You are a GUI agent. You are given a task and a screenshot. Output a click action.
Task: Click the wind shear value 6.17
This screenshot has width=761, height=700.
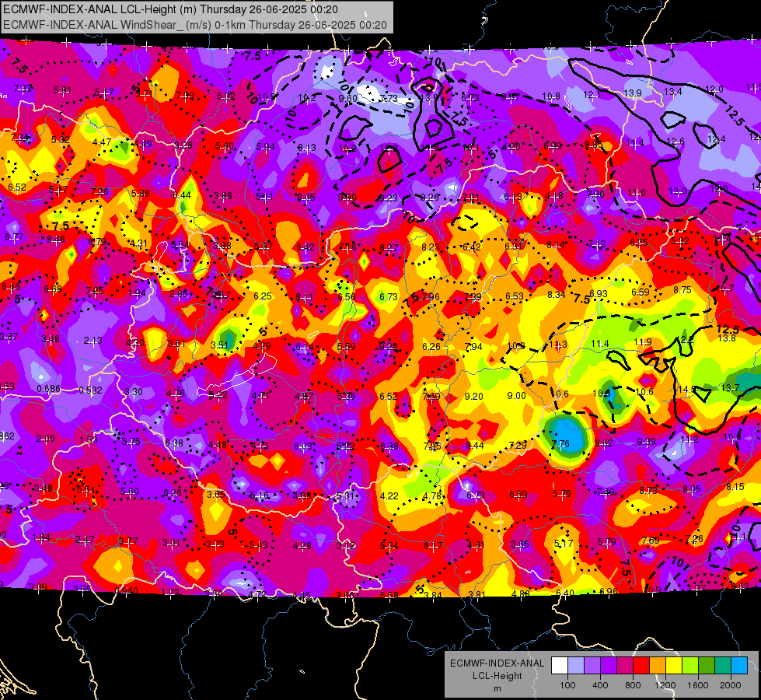[x=433, y=546]
